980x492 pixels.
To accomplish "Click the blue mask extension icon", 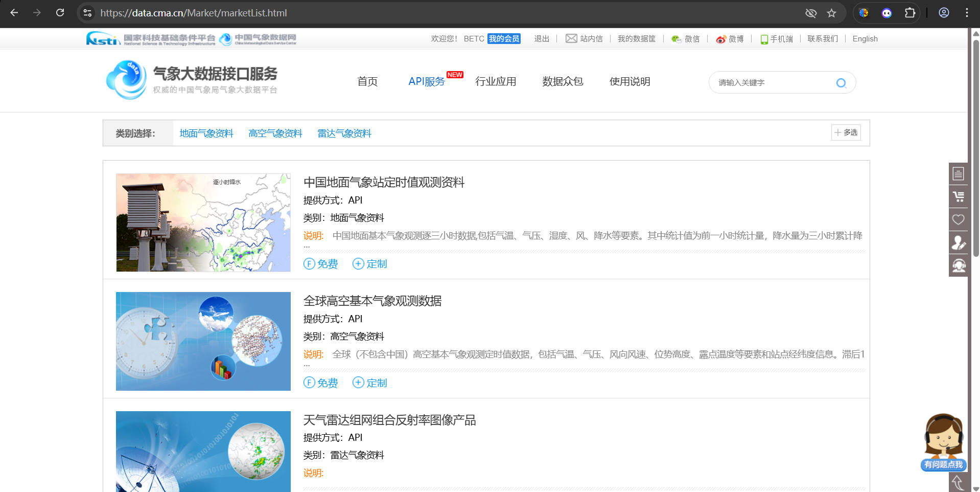I will point(886,13).
